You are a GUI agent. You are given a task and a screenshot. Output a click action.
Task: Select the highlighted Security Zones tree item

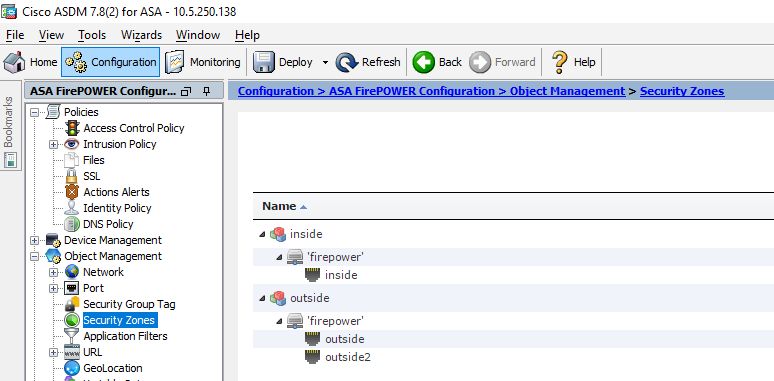[119, 320]
